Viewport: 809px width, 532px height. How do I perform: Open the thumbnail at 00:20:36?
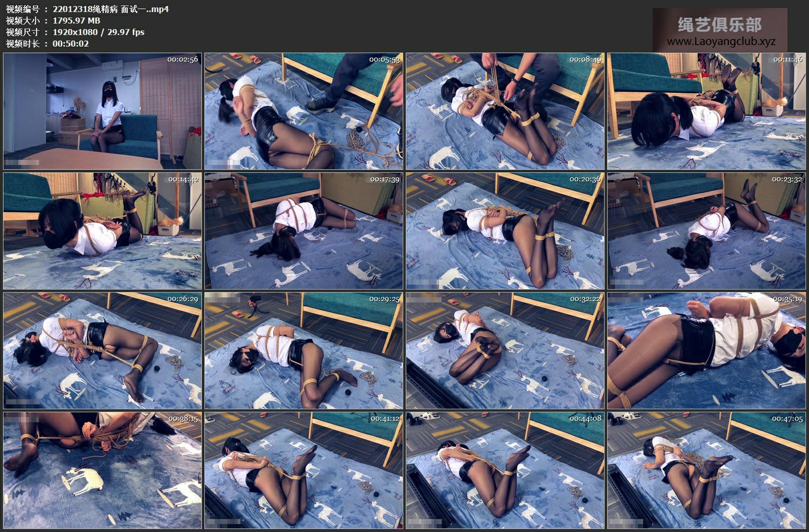(x=505, y=231)
